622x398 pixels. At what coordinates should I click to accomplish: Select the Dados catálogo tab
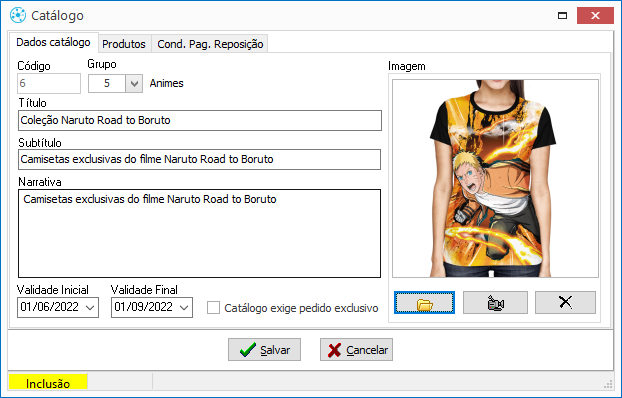coord(54,42)
